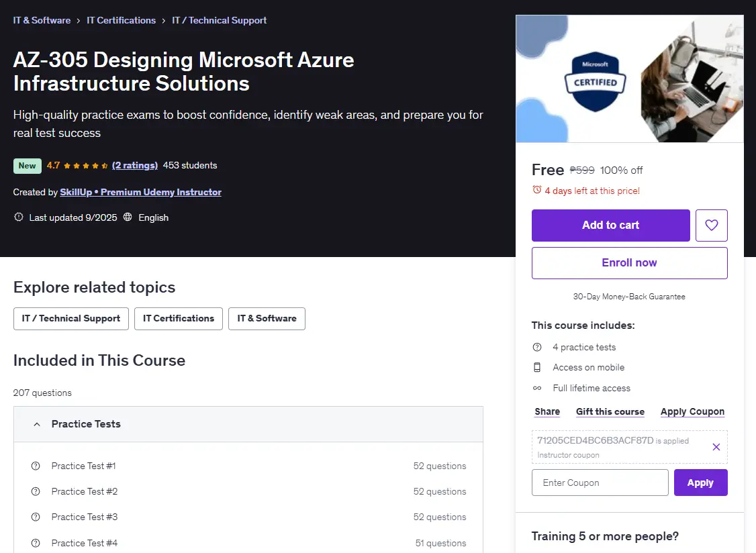Image resolution: width=756 pixels, height=553 pixels.
Task: Focus the Enter Coupon input field
Action: [600, 483]
